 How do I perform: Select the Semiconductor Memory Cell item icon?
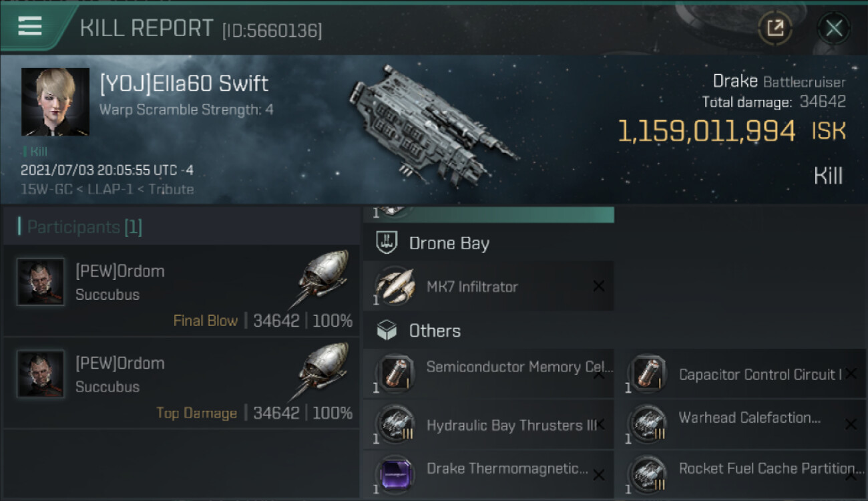coord(396,372)
